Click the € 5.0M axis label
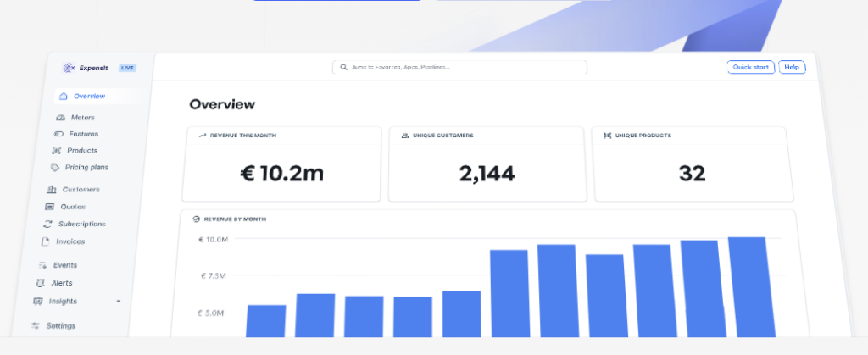868x355 pixels. click(211, 313)
